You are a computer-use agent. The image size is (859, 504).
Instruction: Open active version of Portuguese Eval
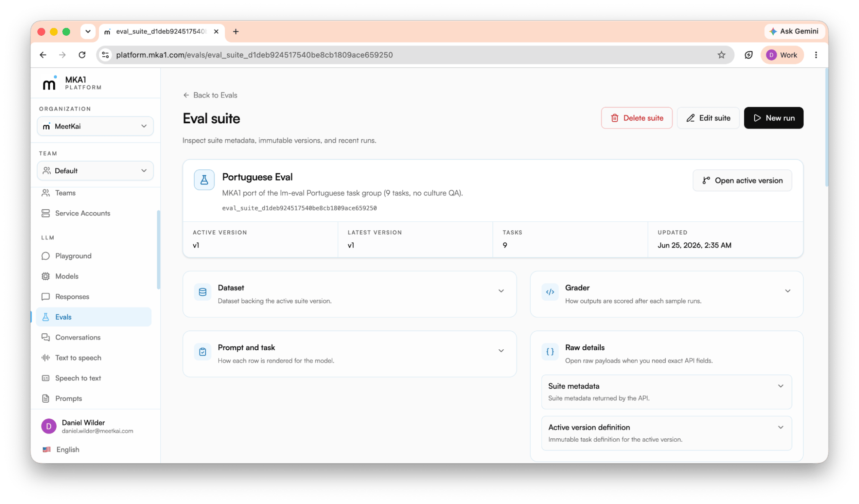tap(742, 181)
